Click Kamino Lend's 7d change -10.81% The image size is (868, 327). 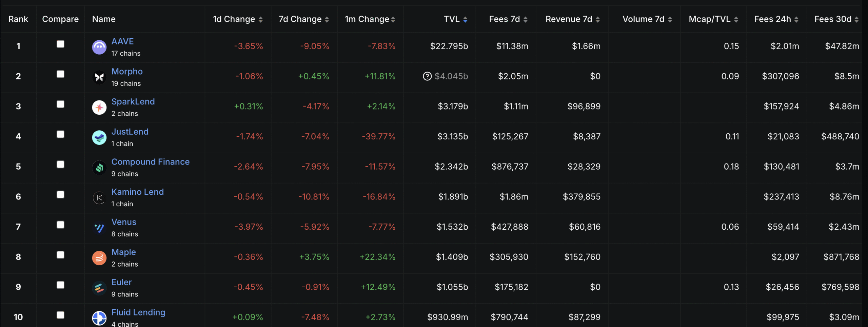point(314,197)
